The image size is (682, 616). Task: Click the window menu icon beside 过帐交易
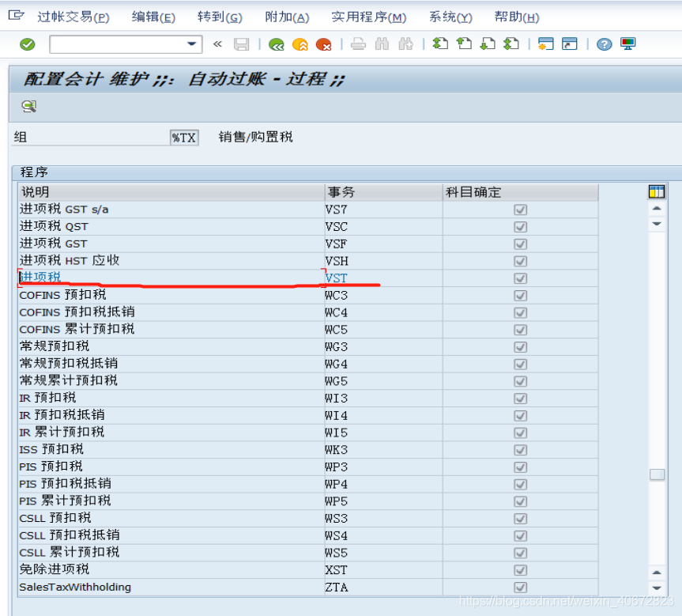coord(16,16)
